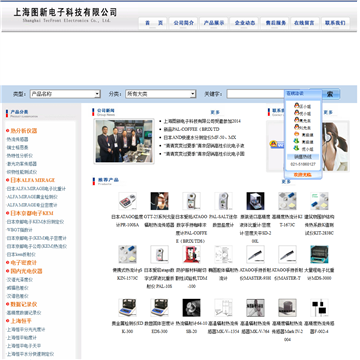Focus the 关键字 keyword input field
The image size is (360, 360).
click(256, 94)
